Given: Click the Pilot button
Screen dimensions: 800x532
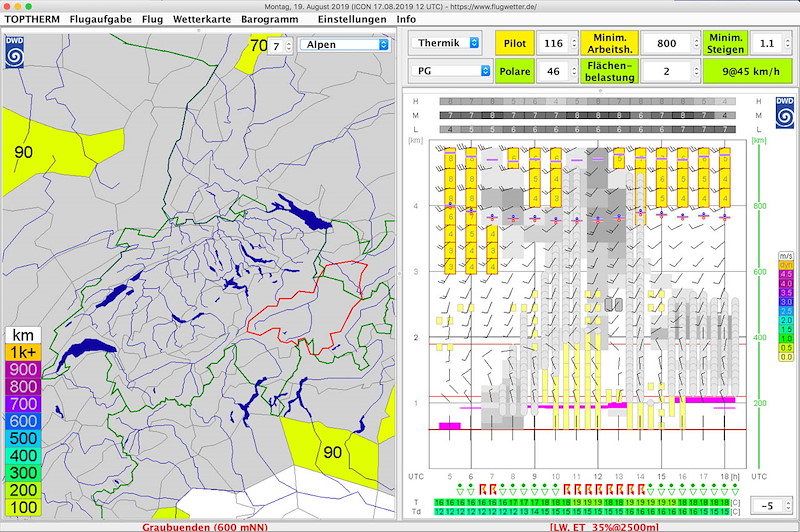Looking at the screenshot, I should click(514, 43).
